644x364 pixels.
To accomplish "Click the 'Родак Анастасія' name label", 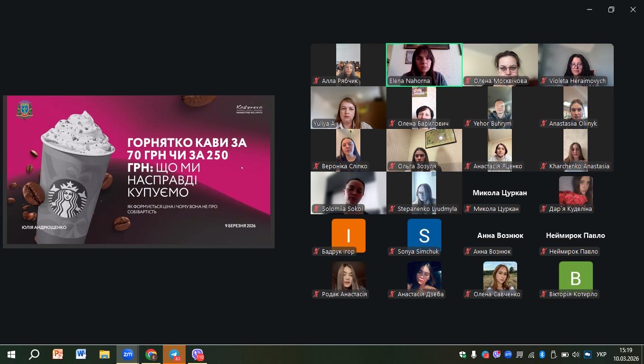I will pyautogui.click(x=344, y=294).
